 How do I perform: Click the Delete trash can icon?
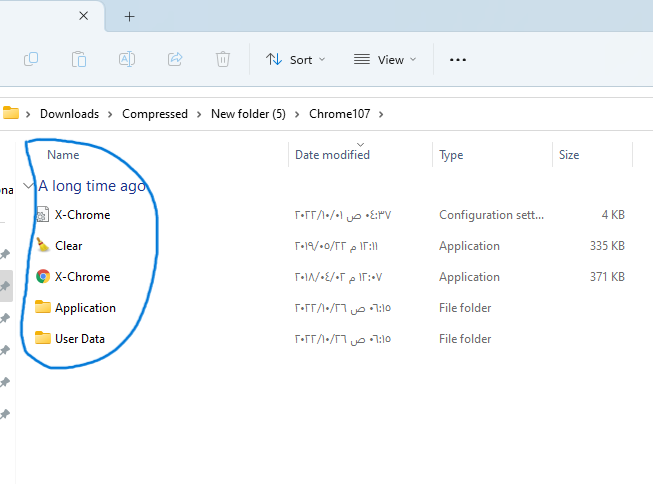pyautogui.click(x=223, y=60)
